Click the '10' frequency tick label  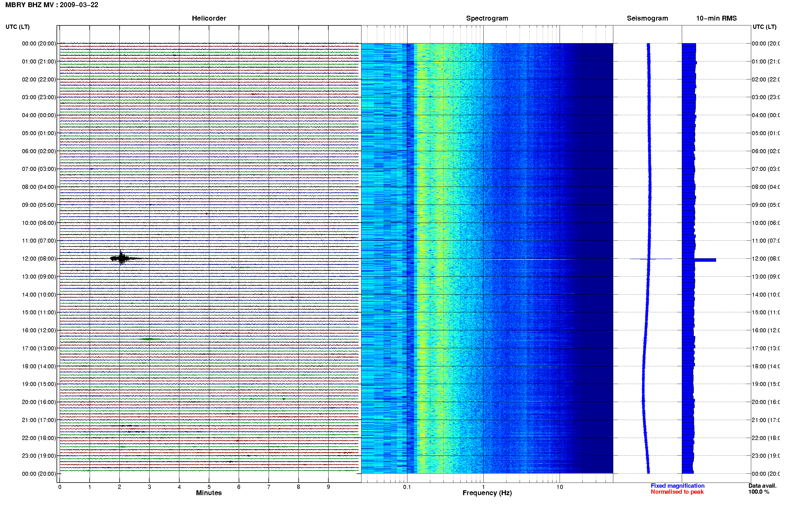560,487
